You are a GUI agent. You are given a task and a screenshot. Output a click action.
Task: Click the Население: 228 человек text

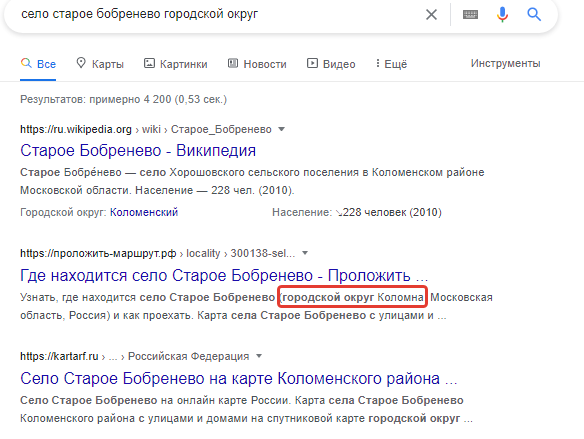pos(357,212)
